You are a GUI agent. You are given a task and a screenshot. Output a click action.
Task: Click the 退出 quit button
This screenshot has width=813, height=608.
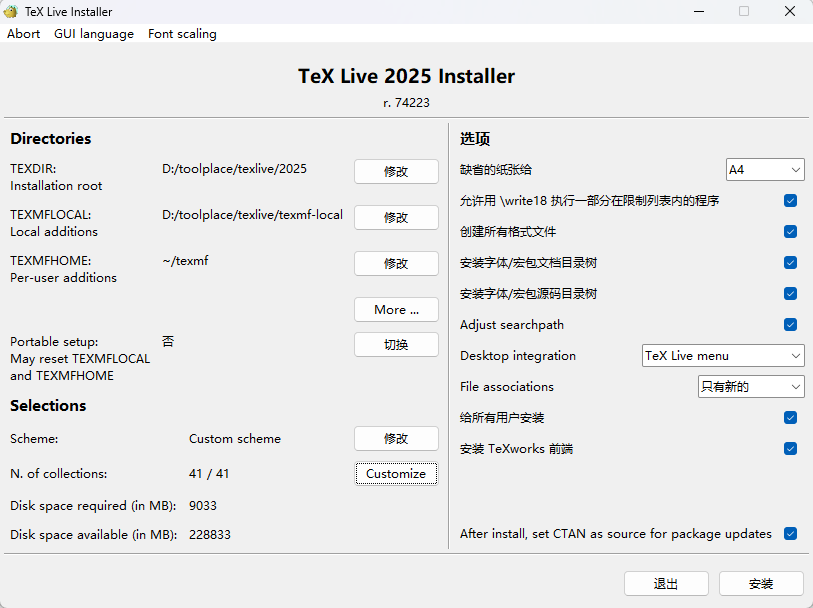pos(666,584)
